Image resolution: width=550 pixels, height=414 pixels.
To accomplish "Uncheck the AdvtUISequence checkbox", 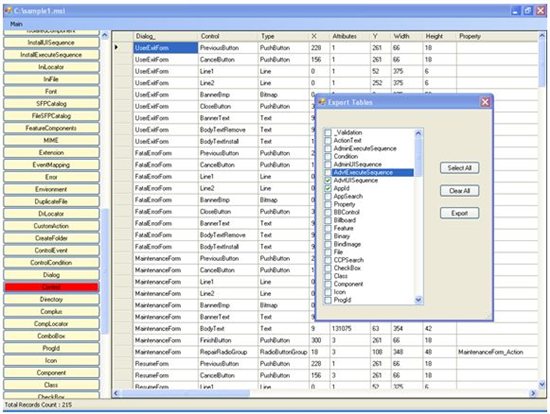I will tap(328, 180).
